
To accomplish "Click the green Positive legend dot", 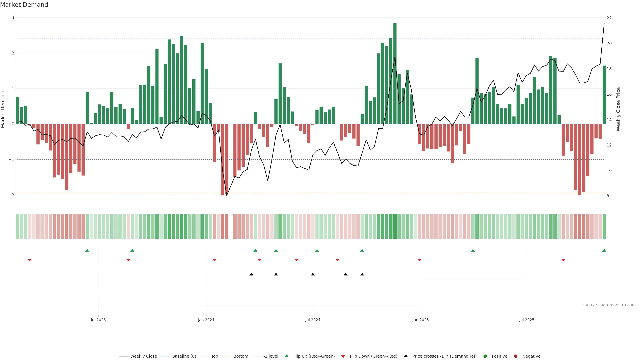I will click(485, 356).
